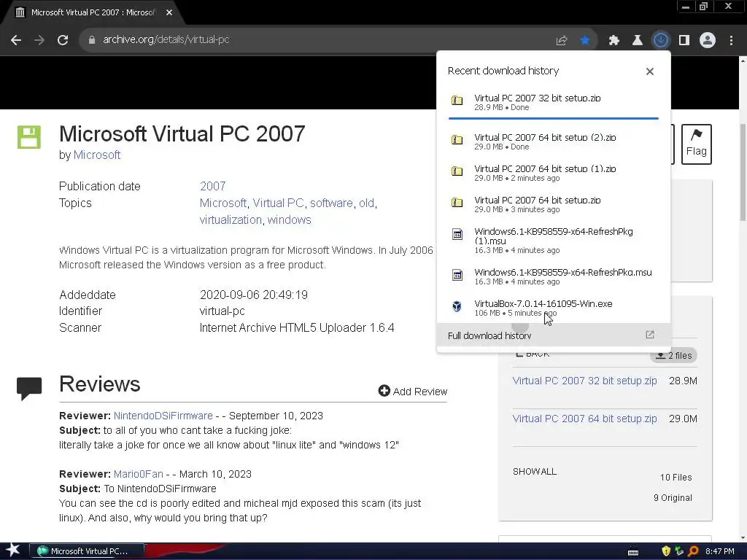The image size is (747, 560).
Task: Click the browser forward arrow
Action: [x=39, y=40]
